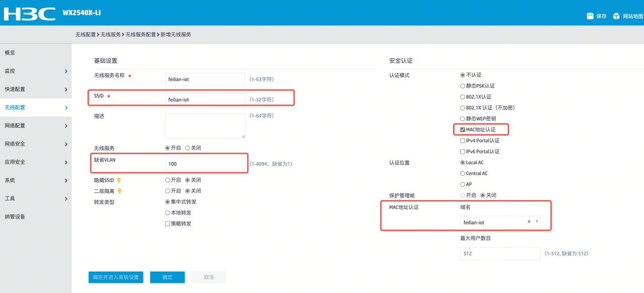The width and height of the screenshot is (644, 293).
Task: Toggle the MAC地址认证 checkbox
Action: click(x=462, y=130)
